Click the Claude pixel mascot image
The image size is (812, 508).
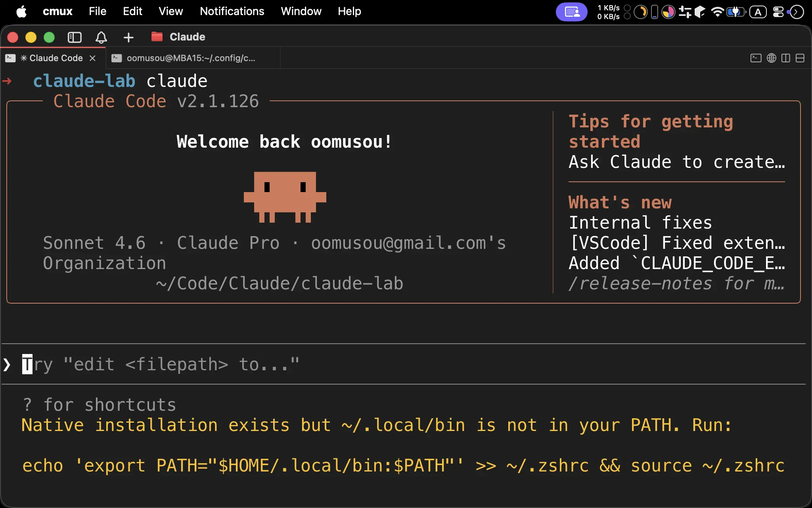point(285,197)
